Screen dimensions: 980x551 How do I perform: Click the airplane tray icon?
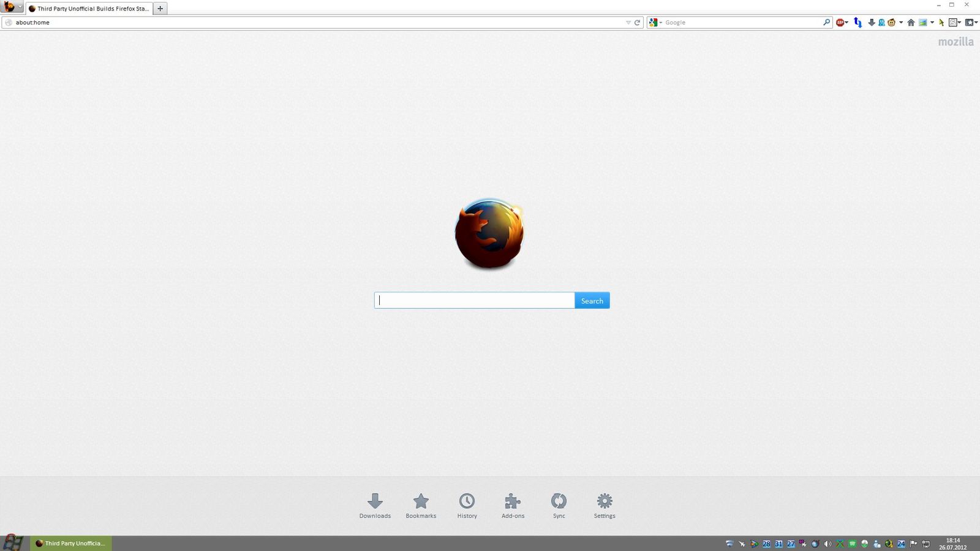point(742,544)
